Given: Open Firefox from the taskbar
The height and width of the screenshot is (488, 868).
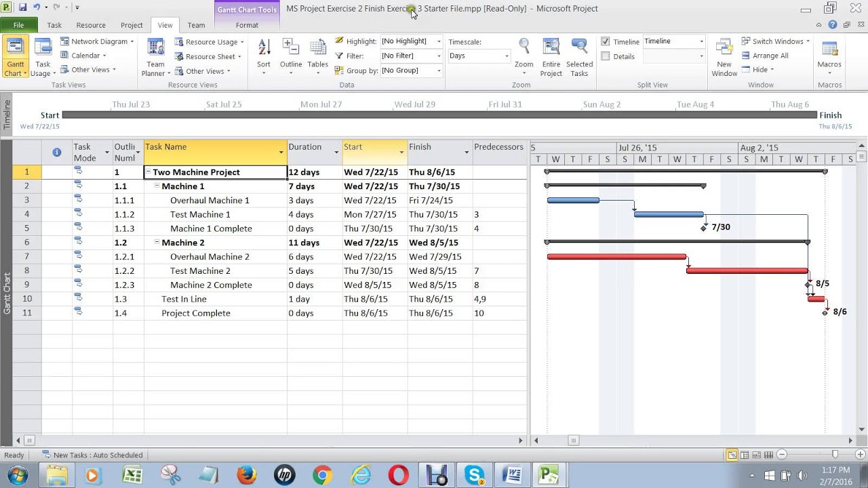Looking at the screenshot, I should click(x=246, y=475).
